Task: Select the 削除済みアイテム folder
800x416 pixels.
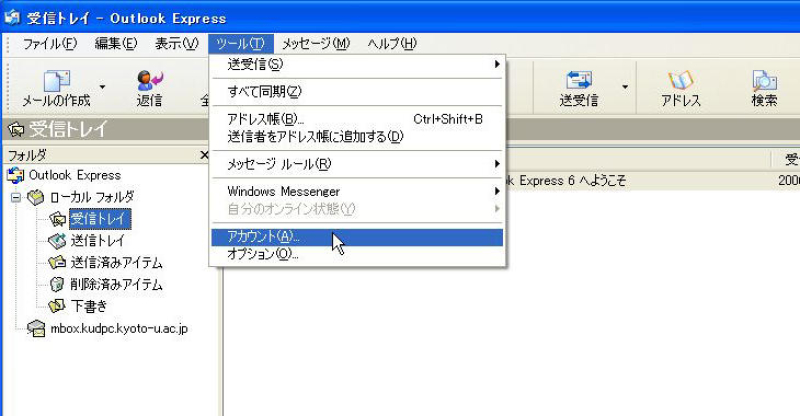Action: point(116,284)
